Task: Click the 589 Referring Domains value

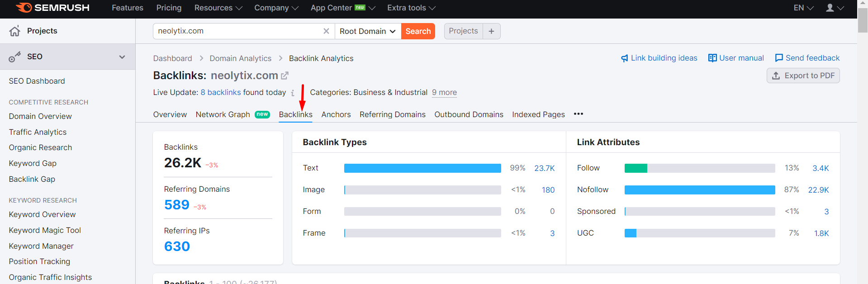Action: pyautogui.click(x=177, y=205)
